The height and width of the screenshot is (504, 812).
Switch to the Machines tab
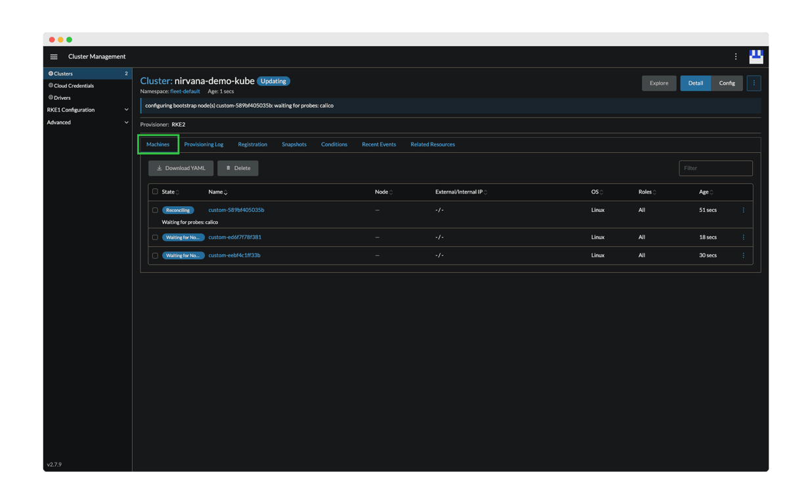(158, 144)
